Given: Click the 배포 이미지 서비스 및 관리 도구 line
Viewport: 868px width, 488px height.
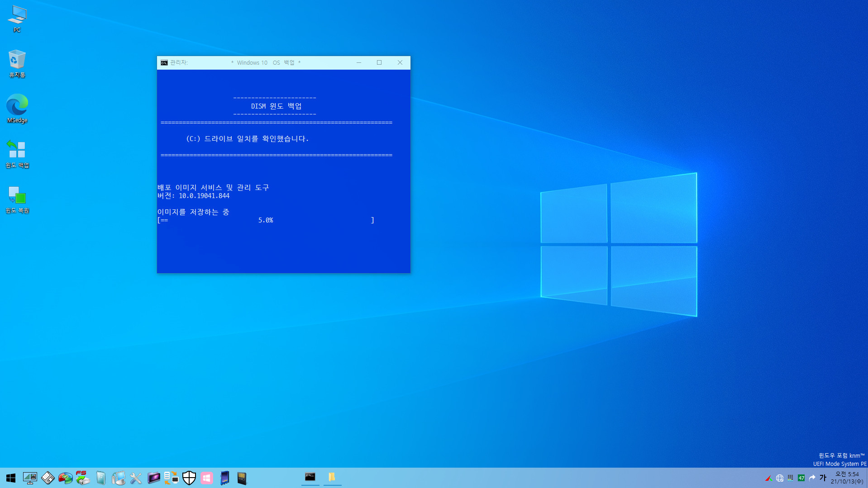Looking at the screenshot, I should [213, 188].
